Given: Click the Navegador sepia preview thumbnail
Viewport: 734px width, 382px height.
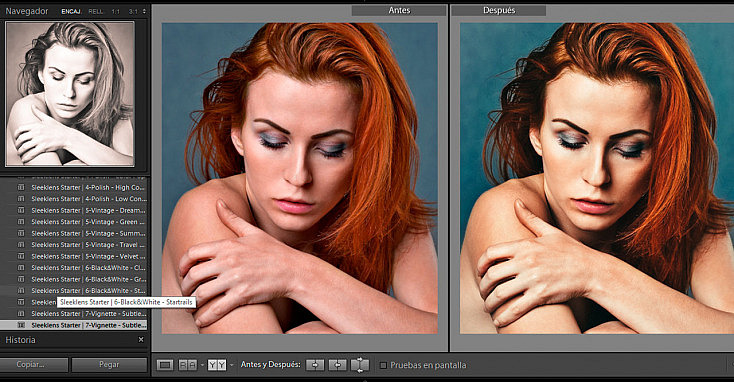Looking at the screenshot, I should point(70,94).
